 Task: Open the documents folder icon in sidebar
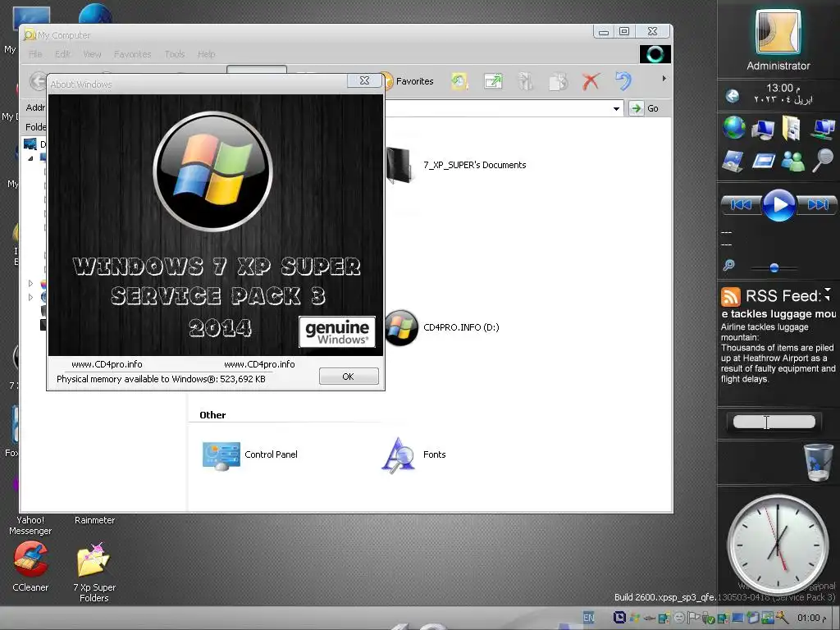(792, 129)
